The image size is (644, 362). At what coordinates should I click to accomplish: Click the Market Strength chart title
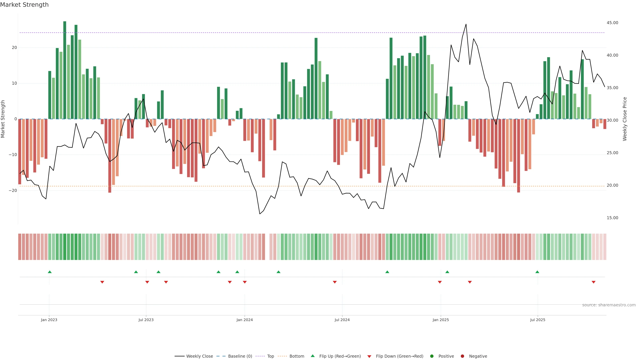24,5
